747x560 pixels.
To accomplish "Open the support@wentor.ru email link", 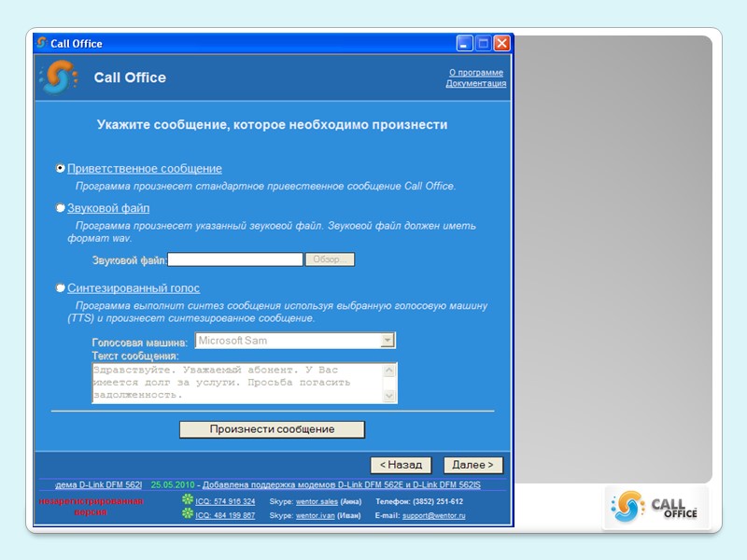I will coord(434,516).
